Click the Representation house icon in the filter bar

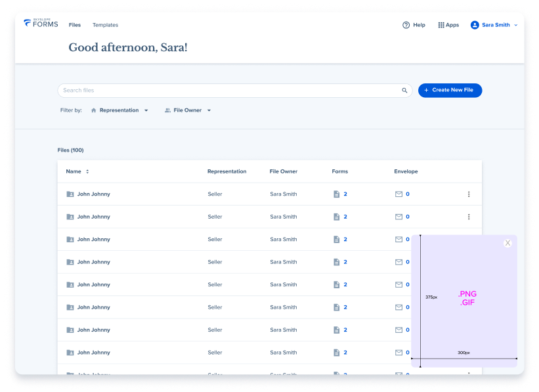(93, 110)
